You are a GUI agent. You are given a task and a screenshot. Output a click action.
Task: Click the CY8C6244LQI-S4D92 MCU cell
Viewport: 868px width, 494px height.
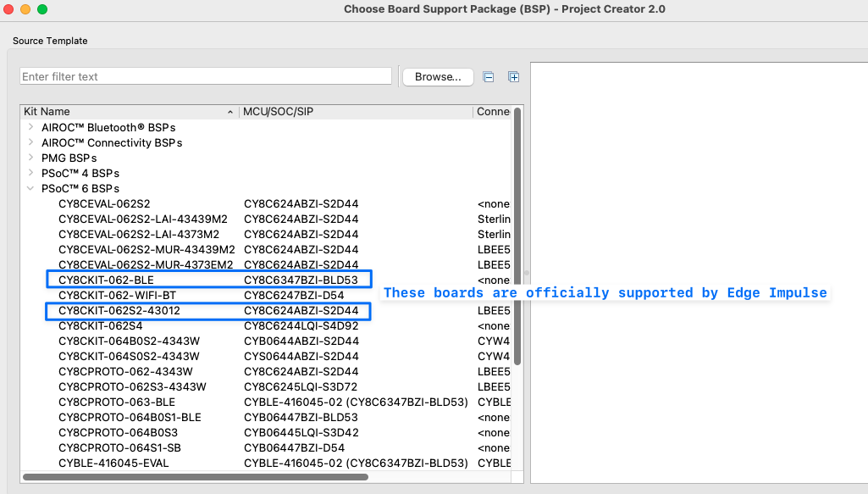(x=301, y=325)
